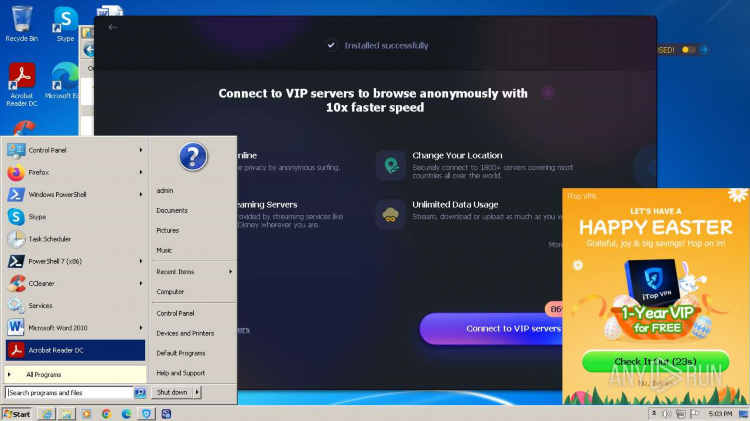The height and width of the screenshot is (421, 750).
Task: Click the Change Your Location pin icon
Action: [x=391, y=166]
